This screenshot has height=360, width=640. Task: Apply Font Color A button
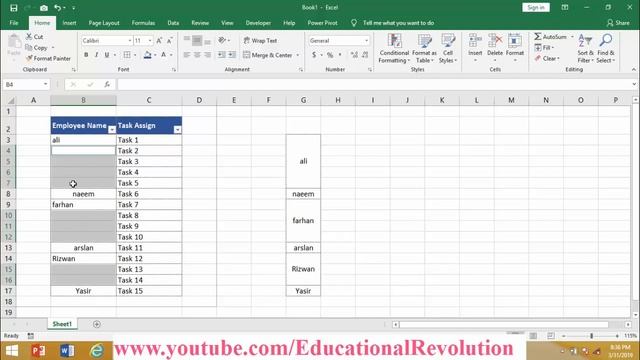point(164,55)
